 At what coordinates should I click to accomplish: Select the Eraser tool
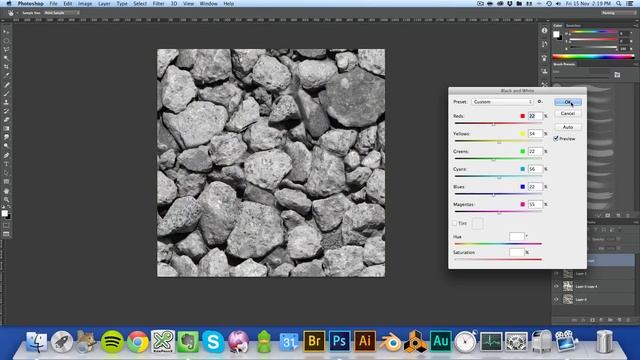tap(6, 120)
